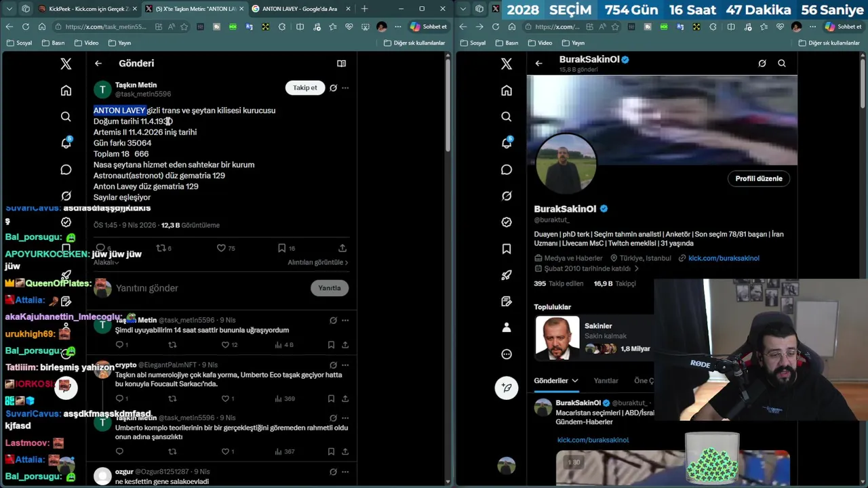Open X home logo in right window
This screenshot has width=868, height=488.
click(507, 64)
